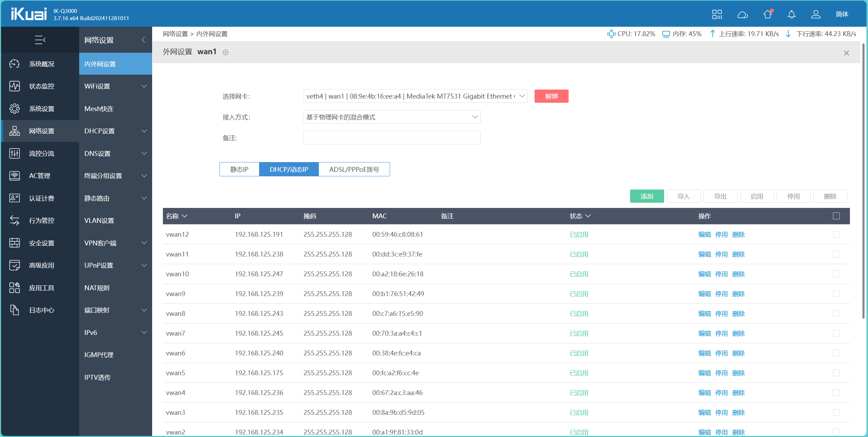Collapse sidebar with hamburger menu icon
Image resolution: width=868 pixels, height=437 pixels.
point(40,40)
